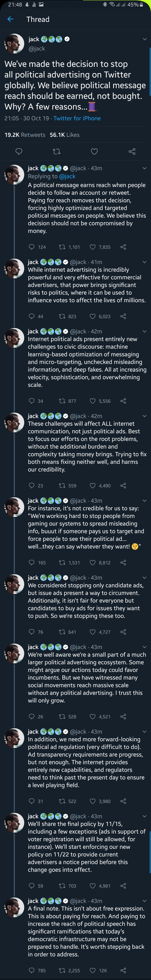Like the main tweet with 56.1K likes

point(94,152)
